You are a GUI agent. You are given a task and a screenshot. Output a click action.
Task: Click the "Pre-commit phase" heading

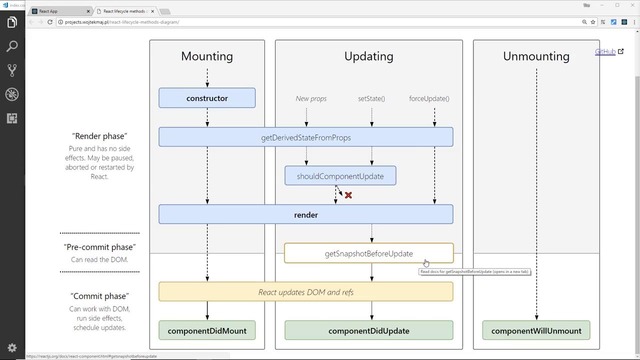coord(100,247)
